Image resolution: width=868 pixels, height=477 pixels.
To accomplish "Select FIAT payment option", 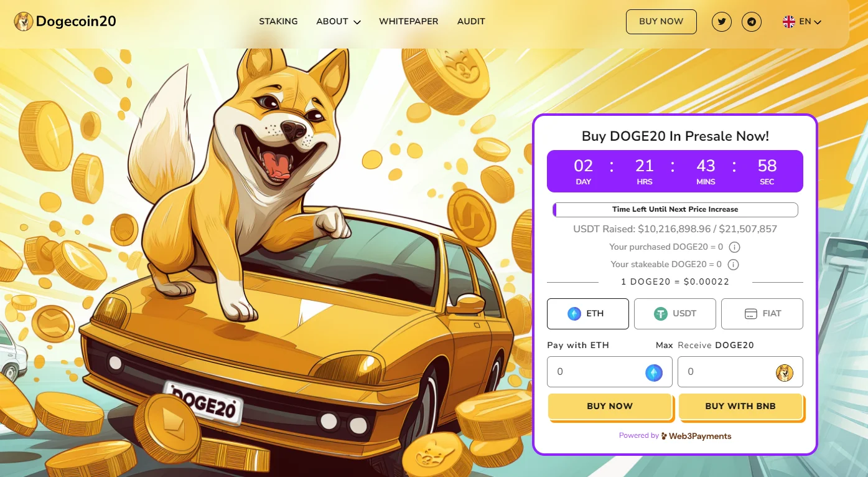I will [x=762, y=314].
